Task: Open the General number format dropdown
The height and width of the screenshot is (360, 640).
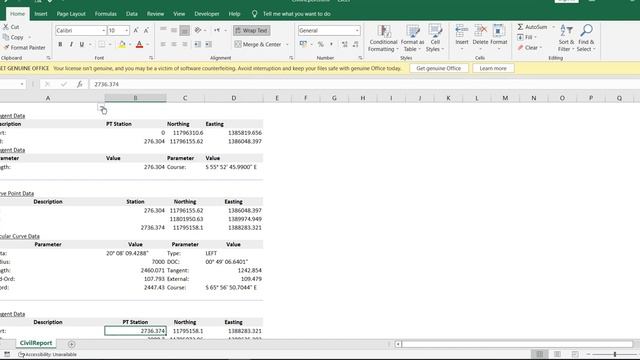Action: (x=357, y=31)
